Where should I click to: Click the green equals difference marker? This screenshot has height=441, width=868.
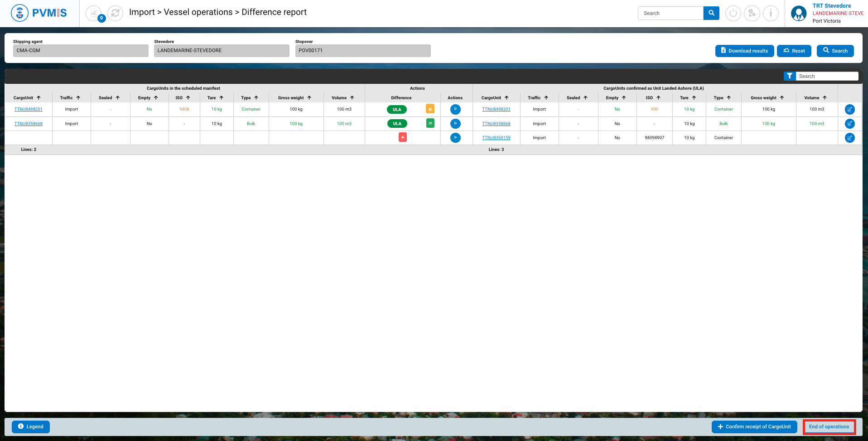pos(430,123)
